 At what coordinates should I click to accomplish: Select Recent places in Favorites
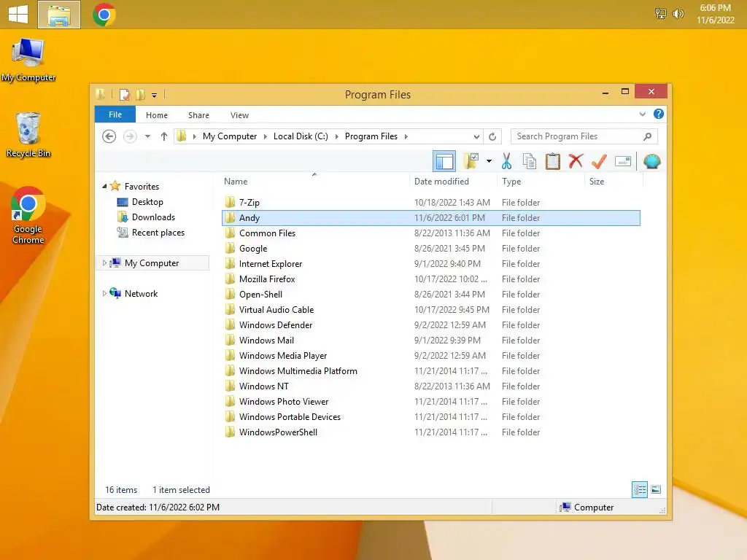click(158, 233)
